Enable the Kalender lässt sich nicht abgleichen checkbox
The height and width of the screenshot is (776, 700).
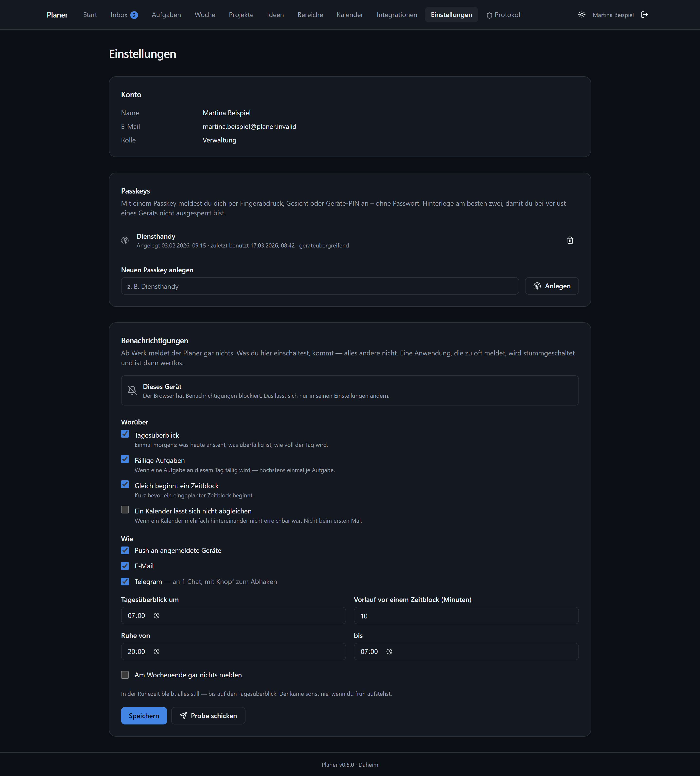tap(125, 509)
